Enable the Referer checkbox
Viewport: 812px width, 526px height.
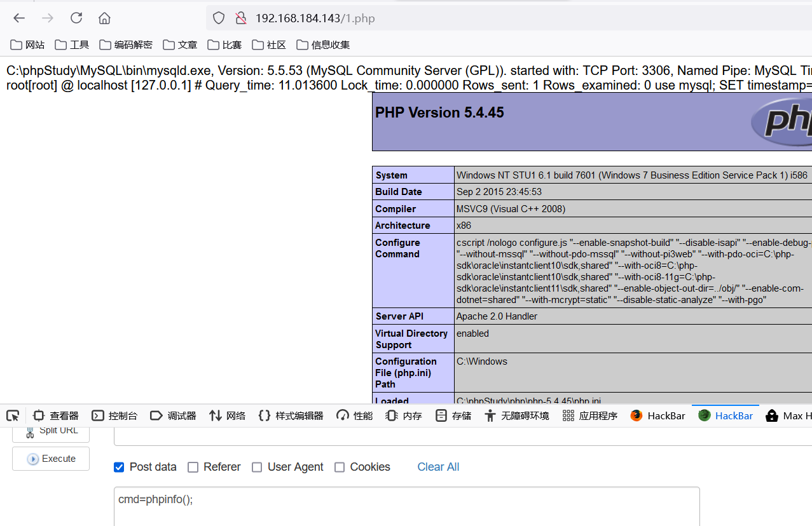pyautogui.click(x=193, y=467)
